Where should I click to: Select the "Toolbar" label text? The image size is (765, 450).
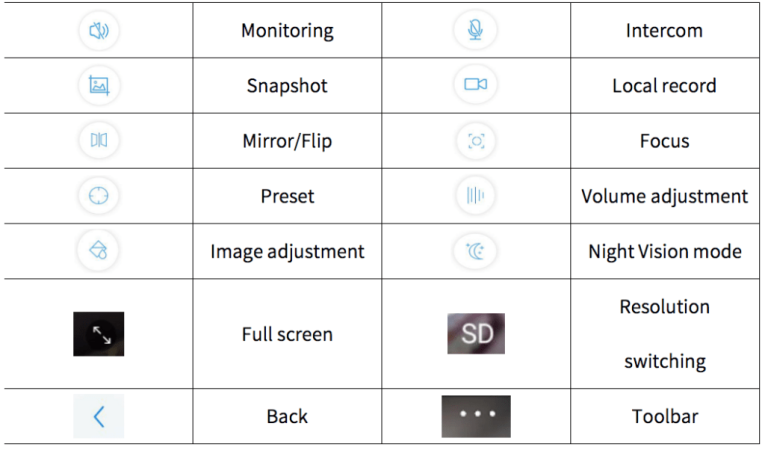664,416
